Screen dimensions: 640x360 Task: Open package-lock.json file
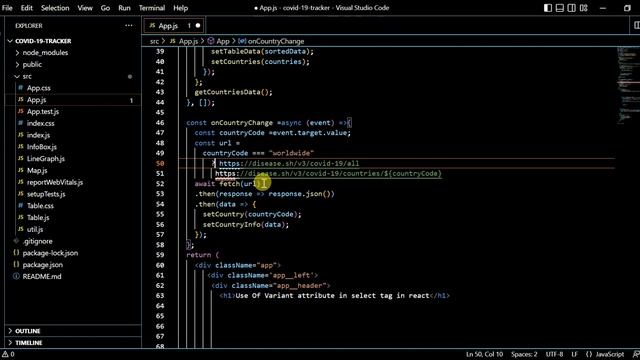click(x=50, y=253)
